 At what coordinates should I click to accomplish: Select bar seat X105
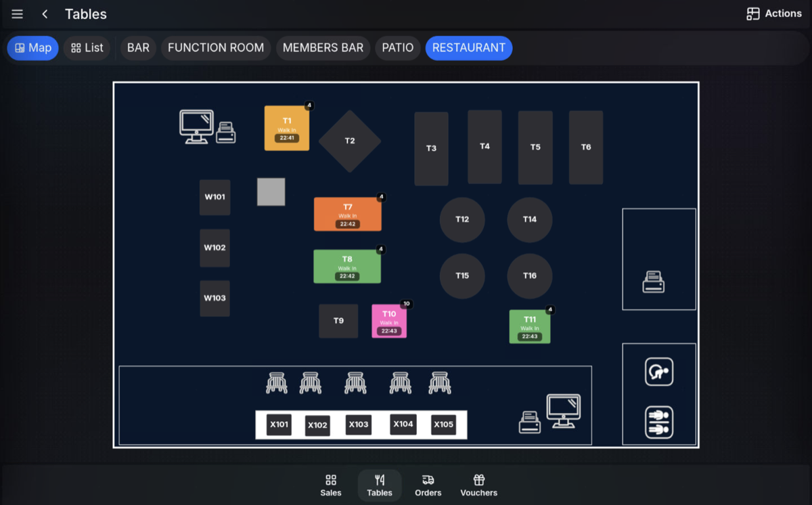point(444,424)
